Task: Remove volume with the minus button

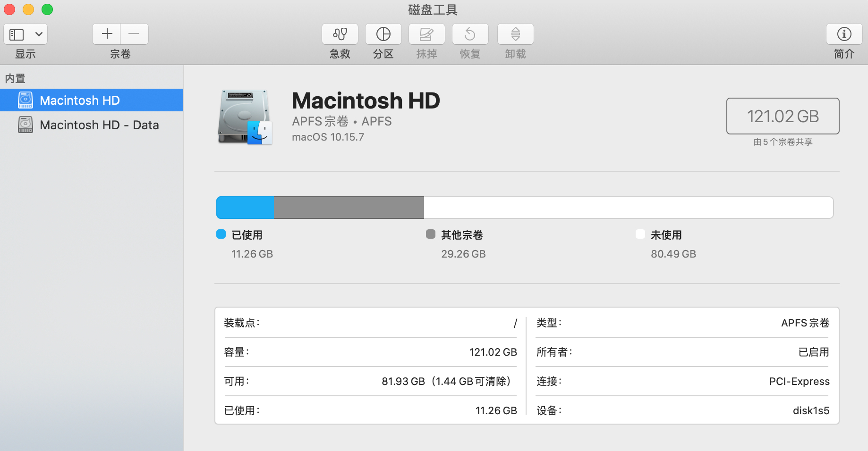Action: 134,34
